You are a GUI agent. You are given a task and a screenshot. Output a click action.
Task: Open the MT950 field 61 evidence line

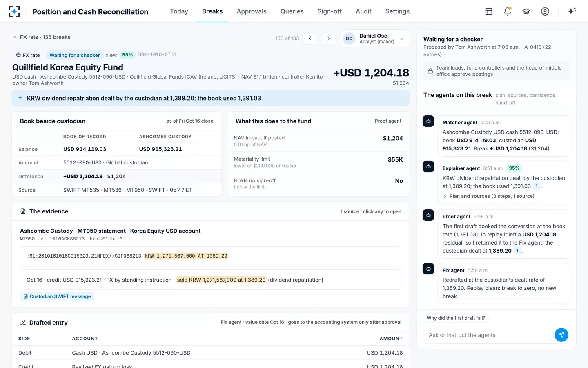click(211, 256)
